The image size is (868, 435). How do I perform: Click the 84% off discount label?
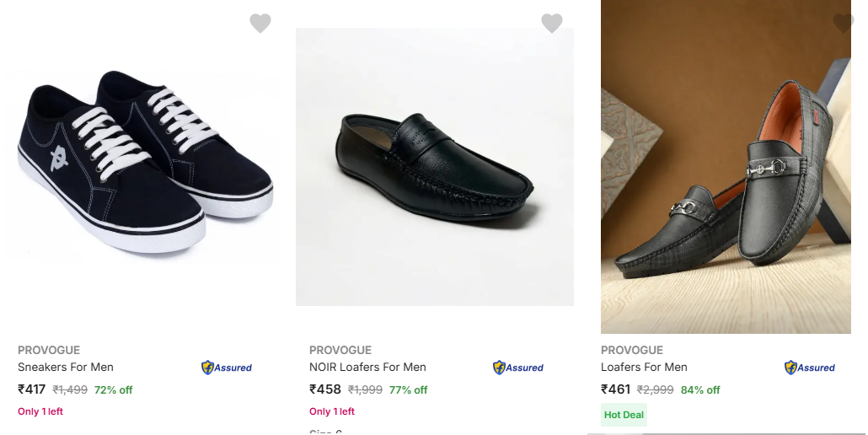[700, 389]
